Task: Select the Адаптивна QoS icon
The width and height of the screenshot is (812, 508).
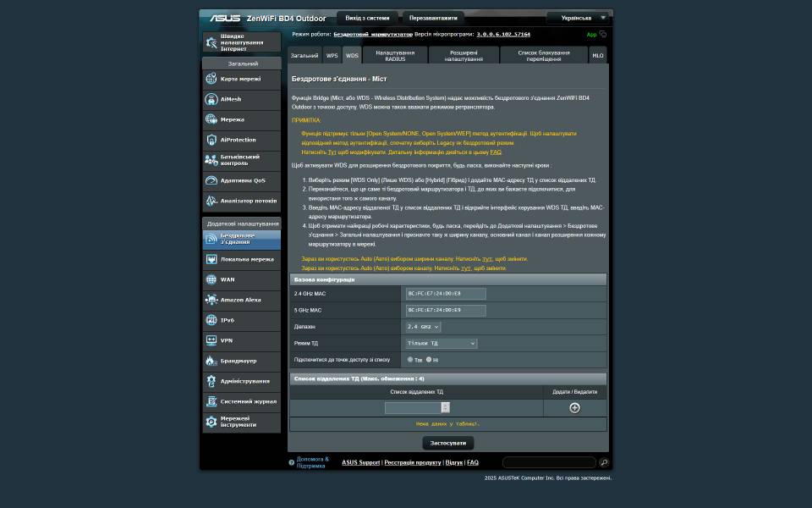Action: tap(211, 180)
